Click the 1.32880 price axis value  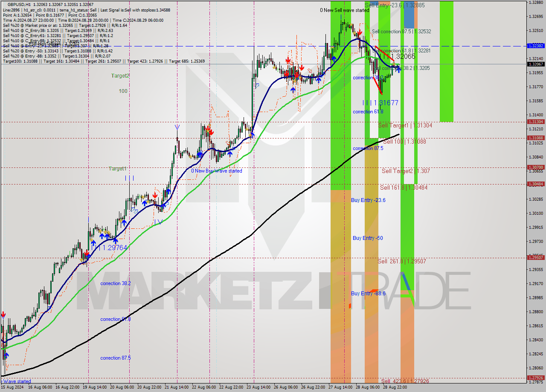535,3
